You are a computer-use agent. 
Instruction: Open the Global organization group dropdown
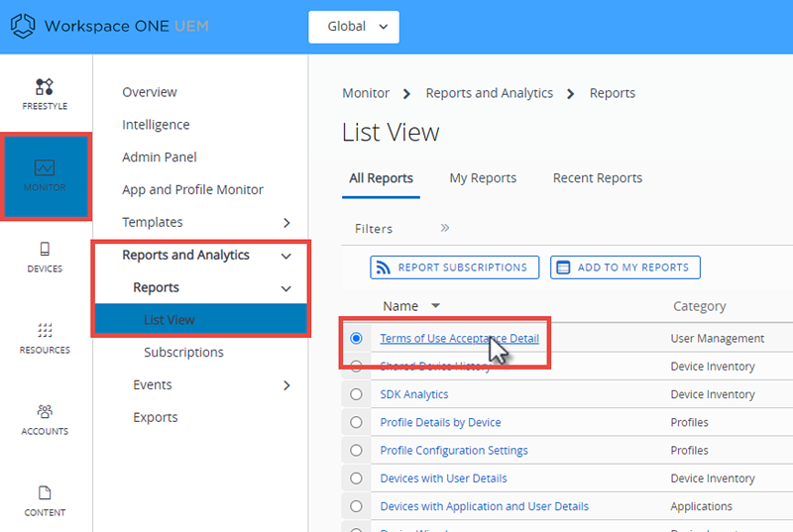point(354,27)
